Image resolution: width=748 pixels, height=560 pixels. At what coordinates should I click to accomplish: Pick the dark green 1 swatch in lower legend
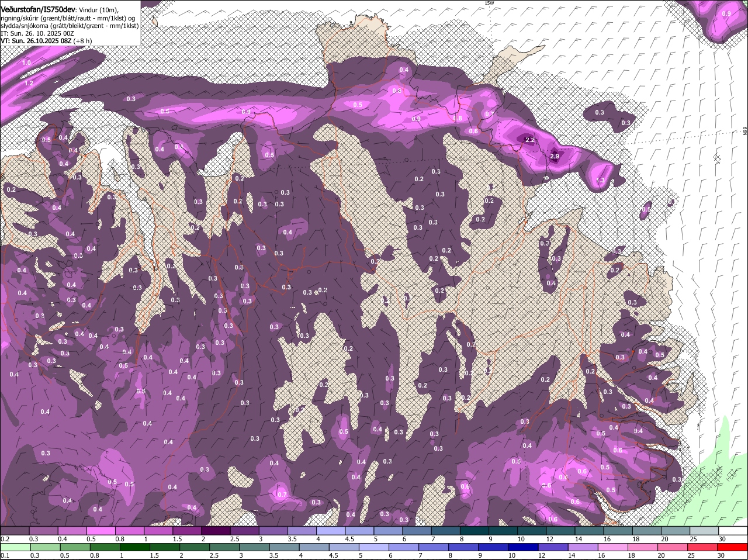point(134,547)
